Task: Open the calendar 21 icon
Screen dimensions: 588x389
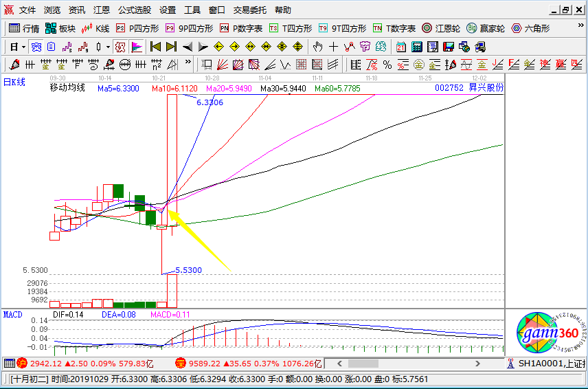Action: (x=401, y=47)
